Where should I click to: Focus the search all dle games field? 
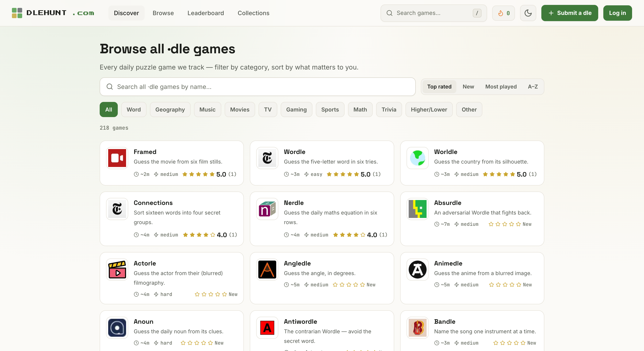257,87
